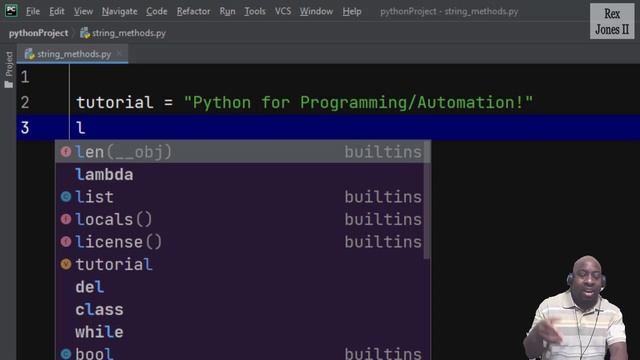Open the Project tool window sidebar button
Image resolution: width=640 pixels, height=360 pixels.
[x=9, y=69]
